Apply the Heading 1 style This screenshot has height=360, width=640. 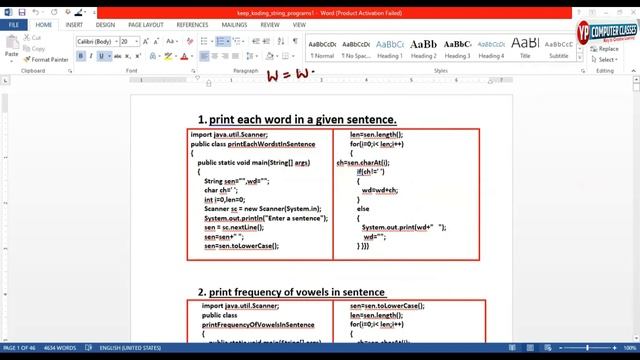tap(390, 49)
